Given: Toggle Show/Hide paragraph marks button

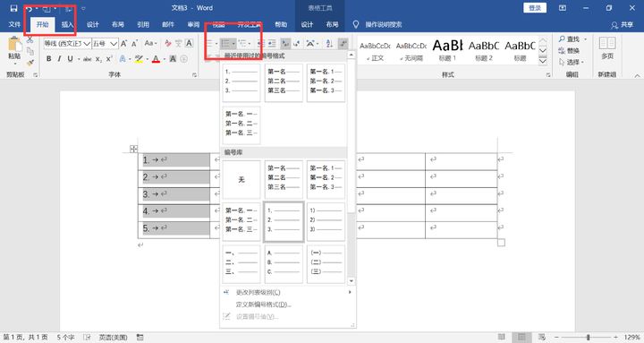Looking at the screenshot, I should click(343, 43).
